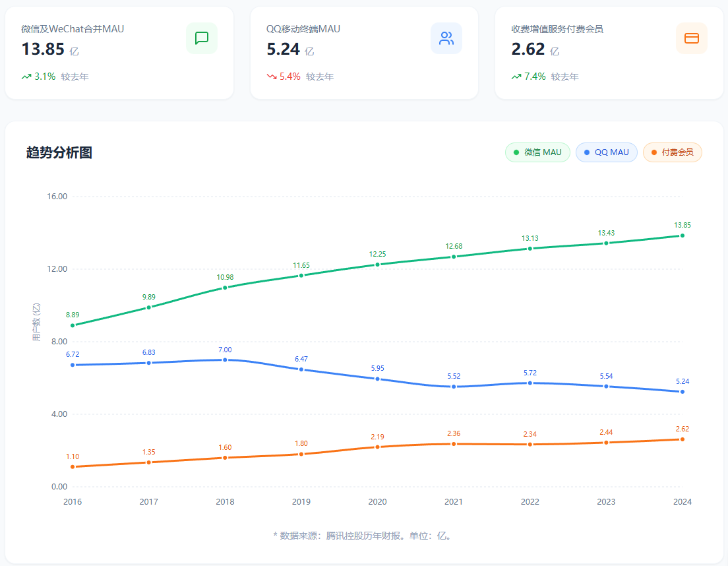Toggle the QQ MAU legend series
Screen dimensions: 728x566
tap(606, 152)
